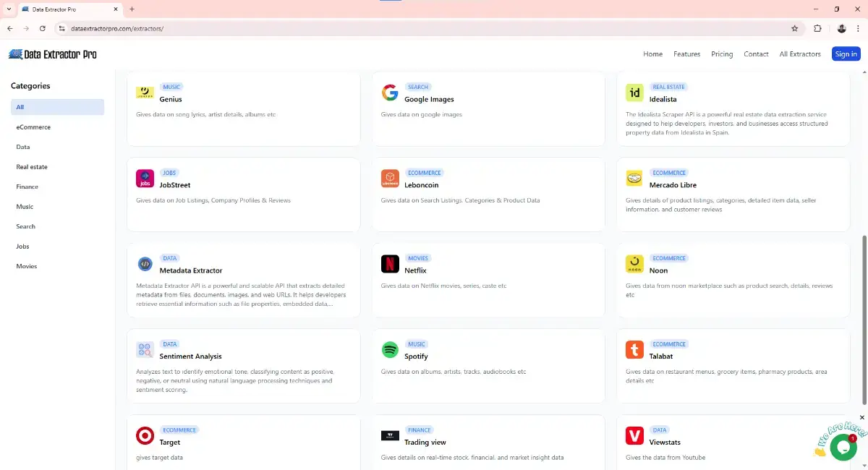Open the Mercado Libre card title

point(673,185)
